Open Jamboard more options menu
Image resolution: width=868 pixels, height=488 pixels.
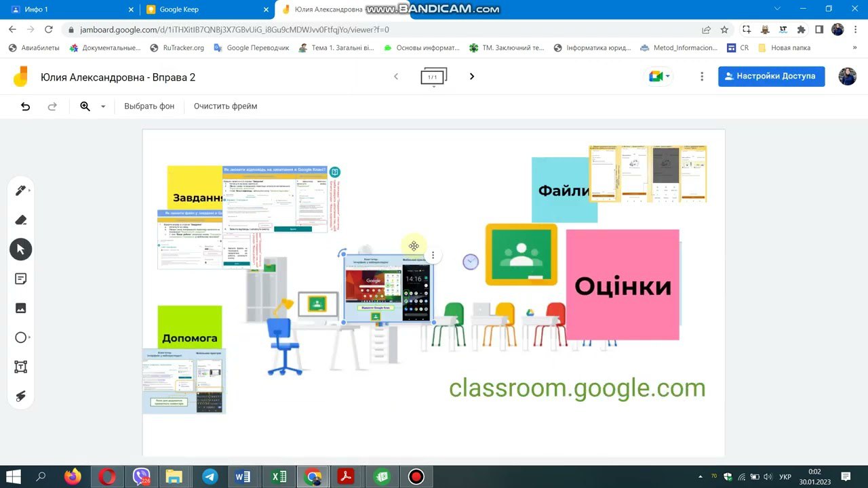click(702, 77)
